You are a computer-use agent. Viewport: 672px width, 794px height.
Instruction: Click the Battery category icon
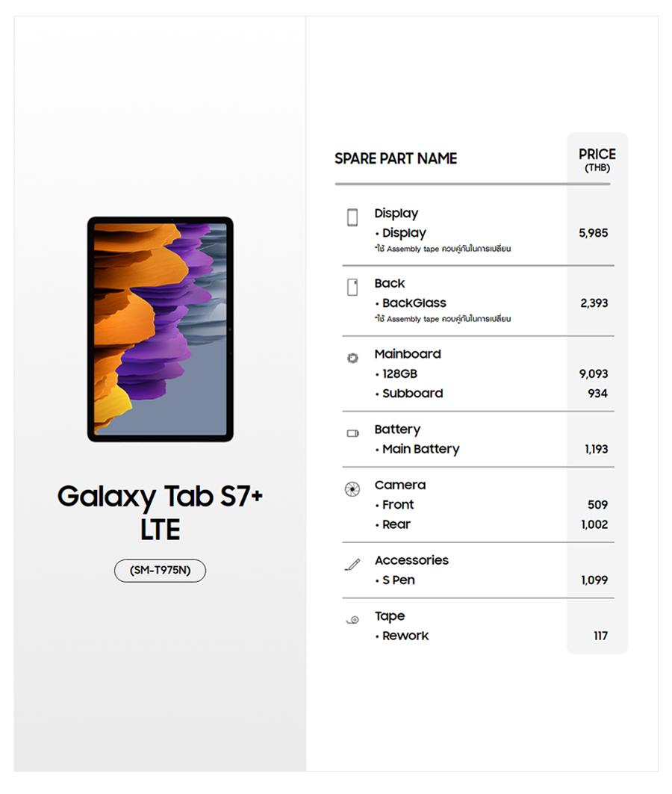point(352,433)
